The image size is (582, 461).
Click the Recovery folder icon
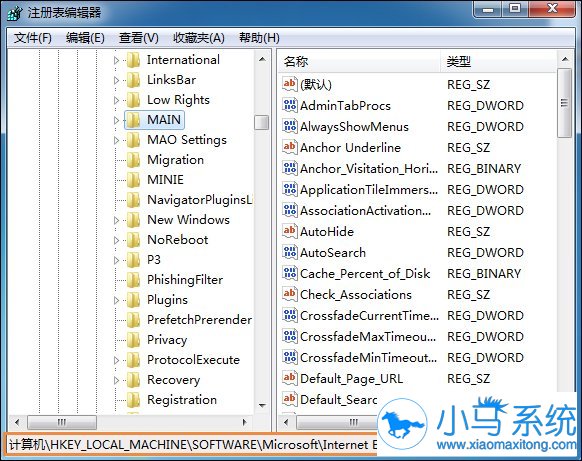pos(133,380)
